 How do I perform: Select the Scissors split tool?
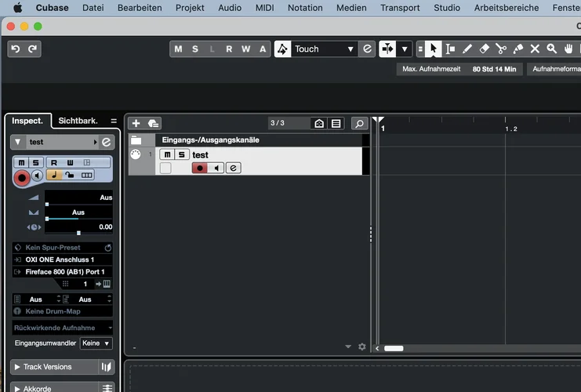(x=501, y=49)
